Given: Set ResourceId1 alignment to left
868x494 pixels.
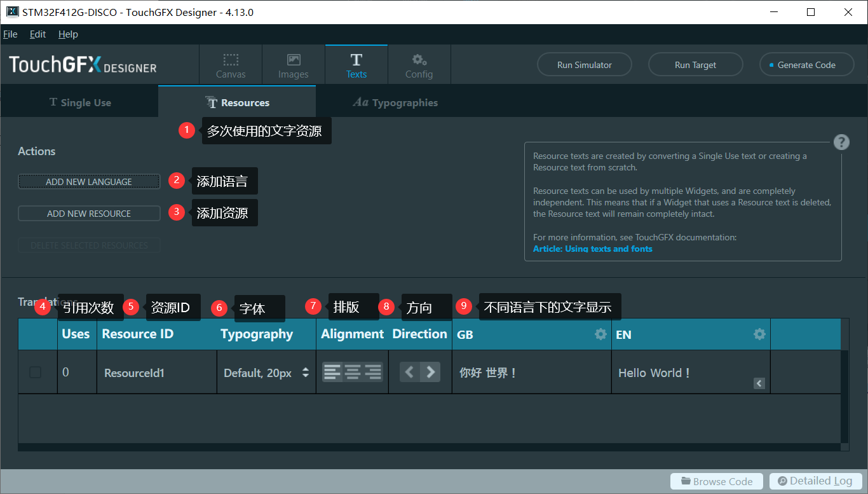Looking at the screenshot, I should (332, 372).
